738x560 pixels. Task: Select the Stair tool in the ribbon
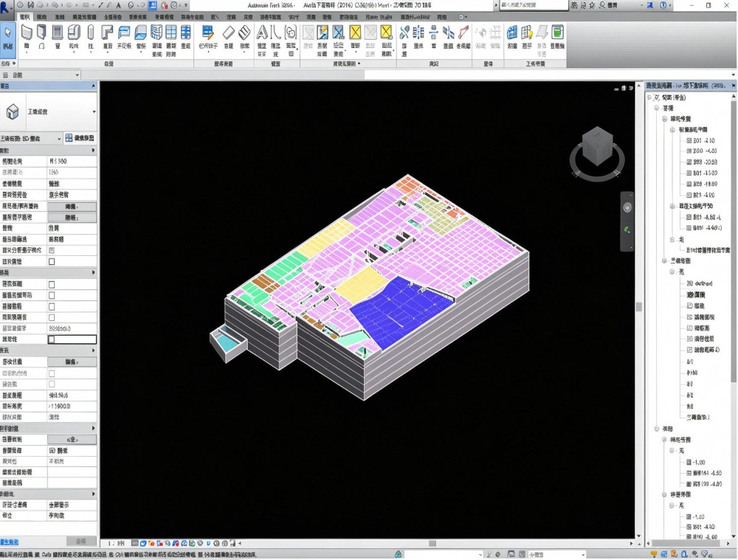245,37
